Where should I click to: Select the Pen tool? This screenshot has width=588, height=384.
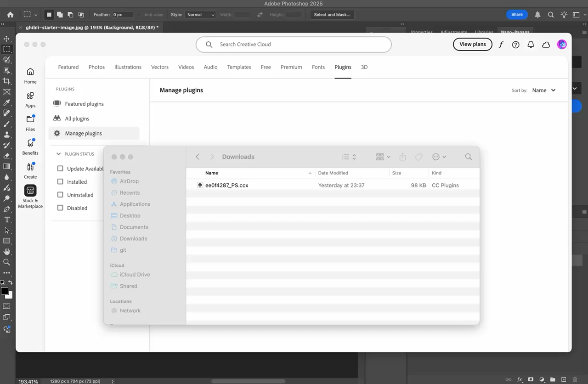[6, 209]
